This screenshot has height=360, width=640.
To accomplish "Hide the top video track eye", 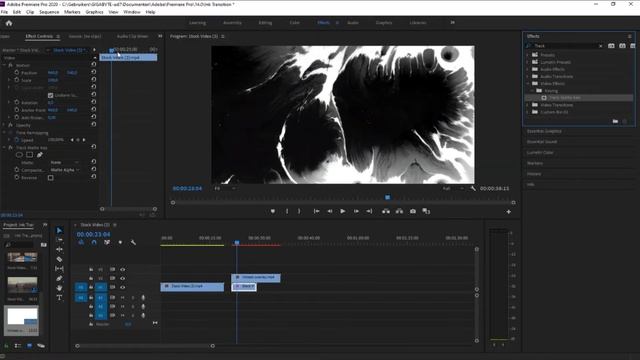I will coord(122,269).
